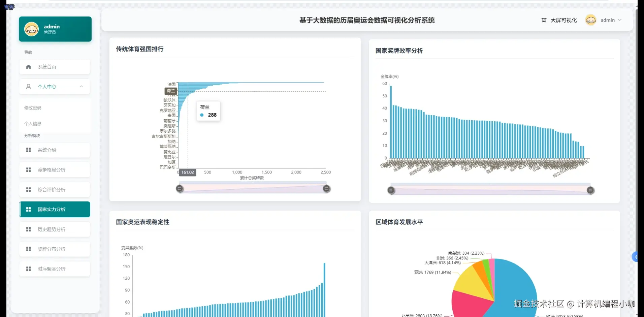The image size is (644, 317).
Task: Click the admin username in header
Action: coord(608,20)
